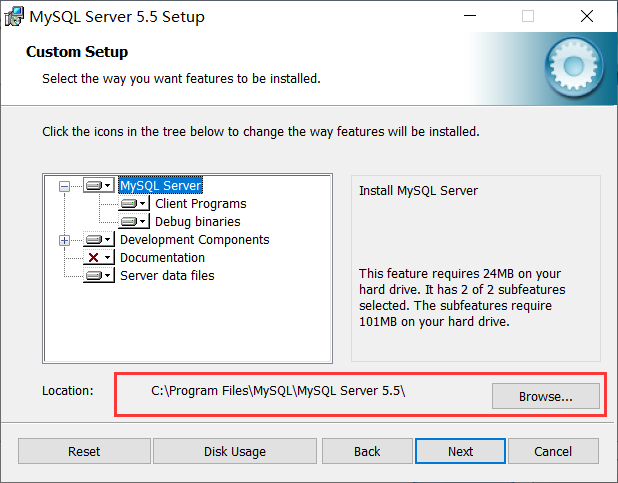Proceed with the Next button
This screenshot has width=618, height=483.
460,451
